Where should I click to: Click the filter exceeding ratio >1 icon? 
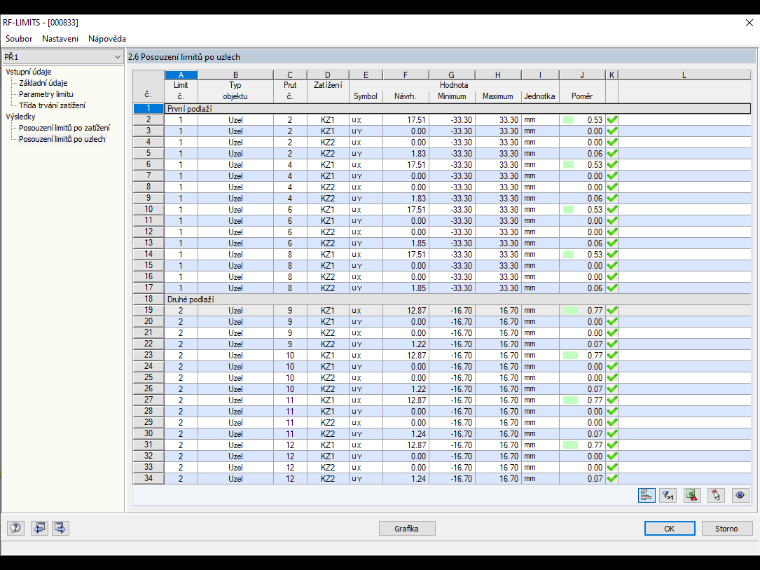tap(668, 495)
